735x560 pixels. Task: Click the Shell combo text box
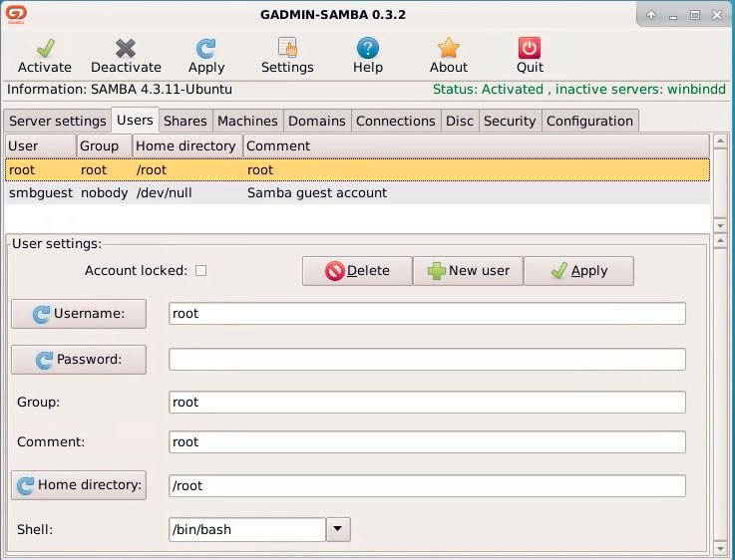tap(247, 529)
